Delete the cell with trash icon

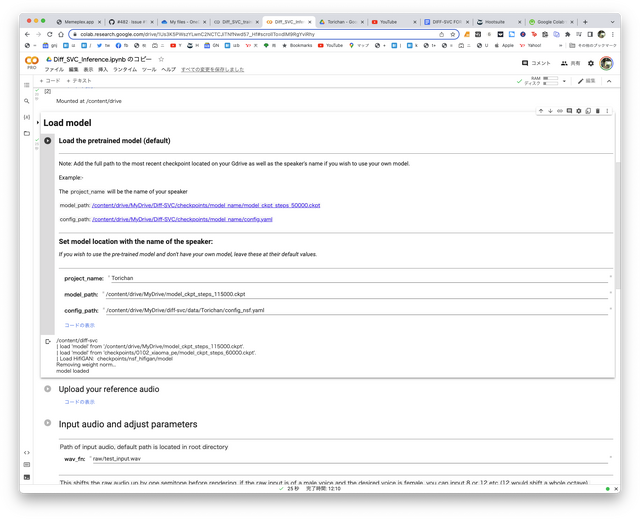click(598, 111)
